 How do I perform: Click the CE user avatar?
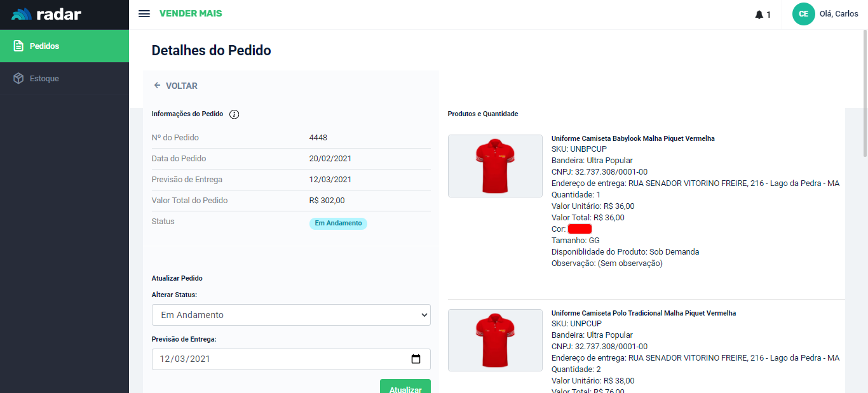[x=803, y=14]
